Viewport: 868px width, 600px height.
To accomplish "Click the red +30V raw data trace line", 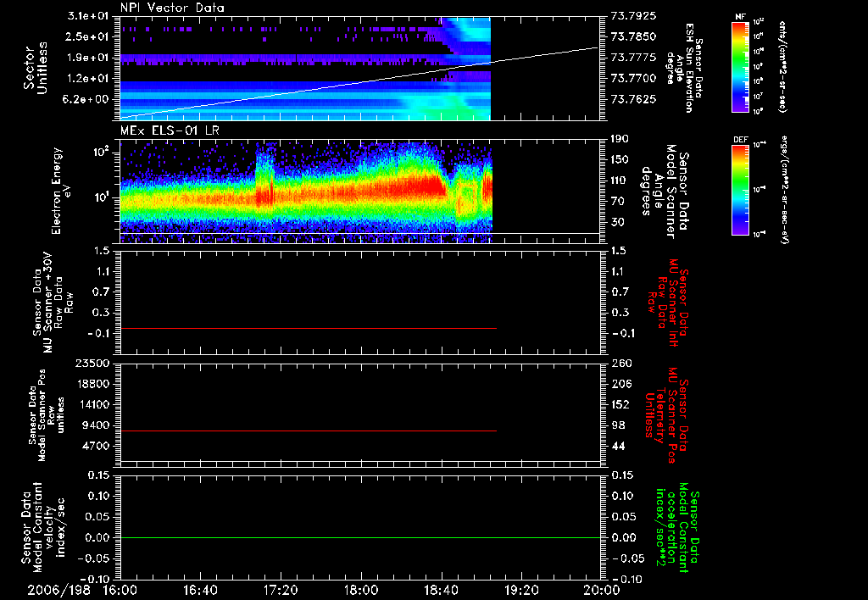I will pyautogui.click(x=309, y=328).
